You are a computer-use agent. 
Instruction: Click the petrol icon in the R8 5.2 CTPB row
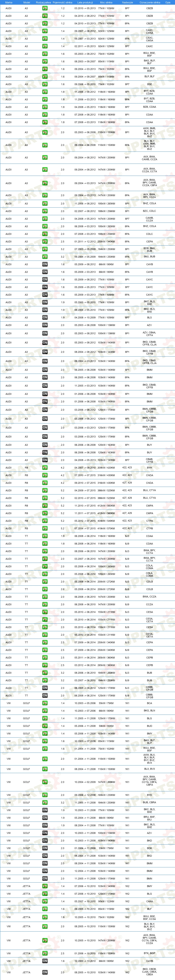coord(45,528)
